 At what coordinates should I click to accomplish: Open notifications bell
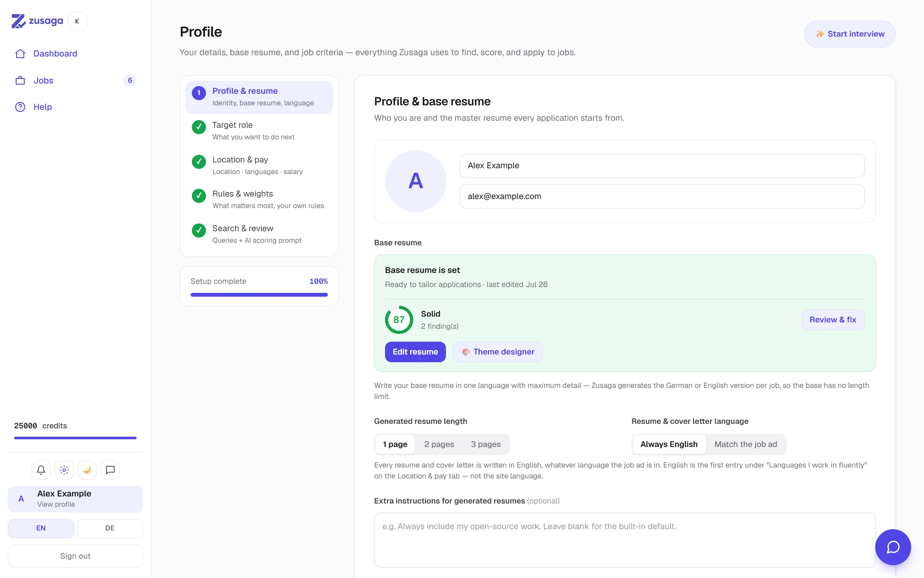pos(41,470)
